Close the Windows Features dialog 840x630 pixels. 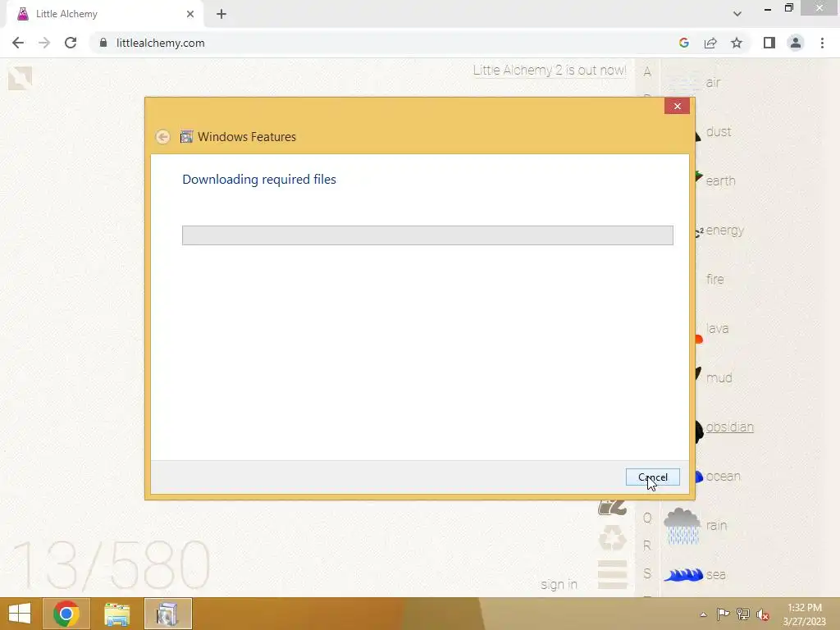click(677, 106)
